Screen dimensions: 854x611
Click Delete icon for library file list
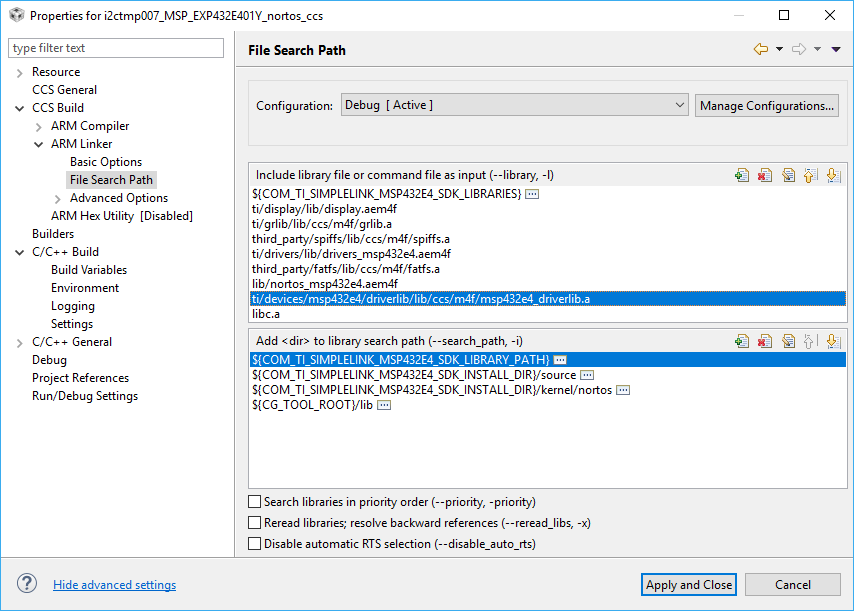click(x=764, y=175)
